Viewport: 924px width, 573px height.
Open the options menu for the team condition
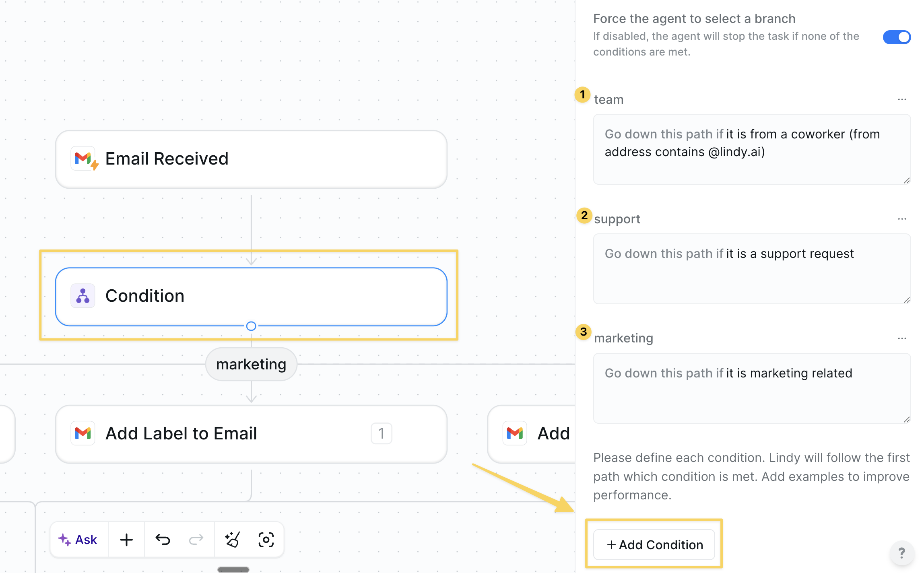point(901,99)
